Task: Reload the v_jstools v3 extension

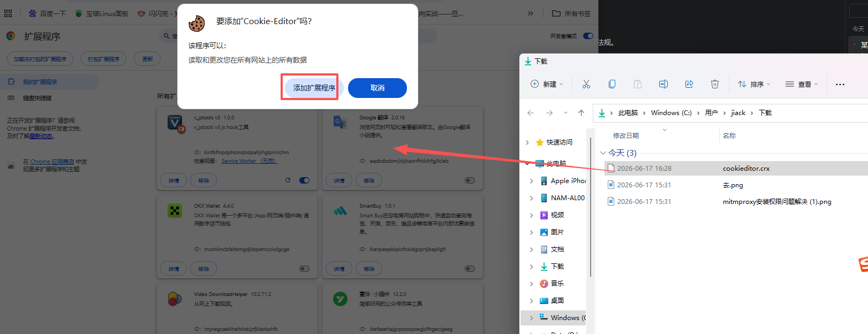Action: (288, 180)
